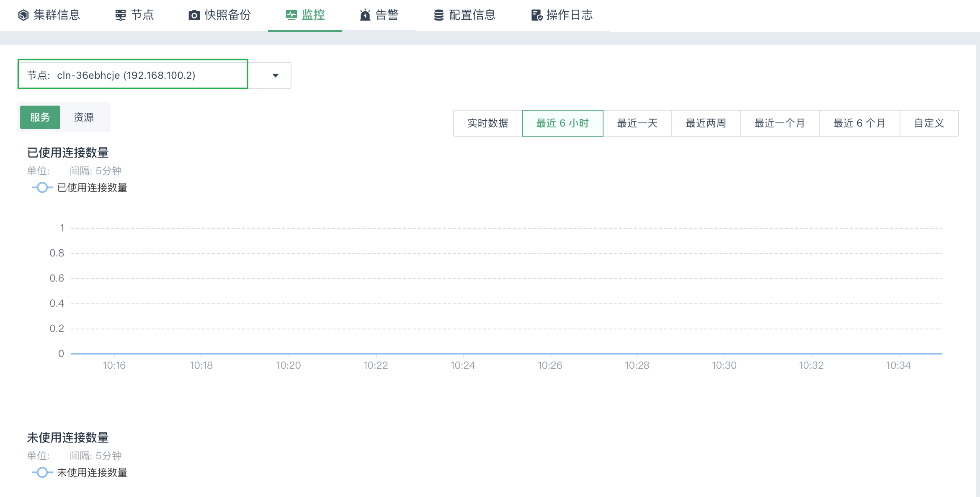Click the 已使用连接数量 chart title
The width and height of the screenshot is (980, 497).
68,153
